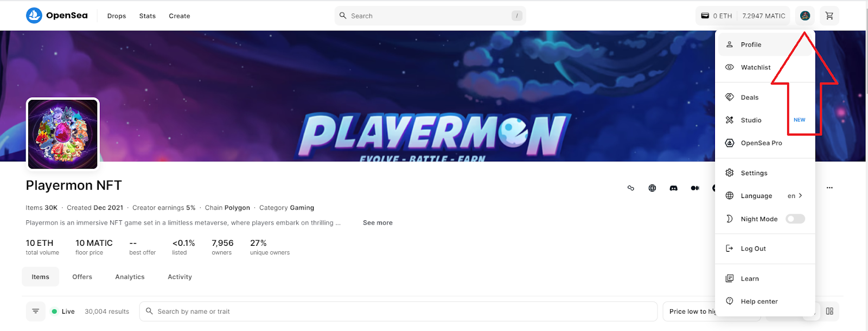Open the collection's website globe icon

(652, 188)
